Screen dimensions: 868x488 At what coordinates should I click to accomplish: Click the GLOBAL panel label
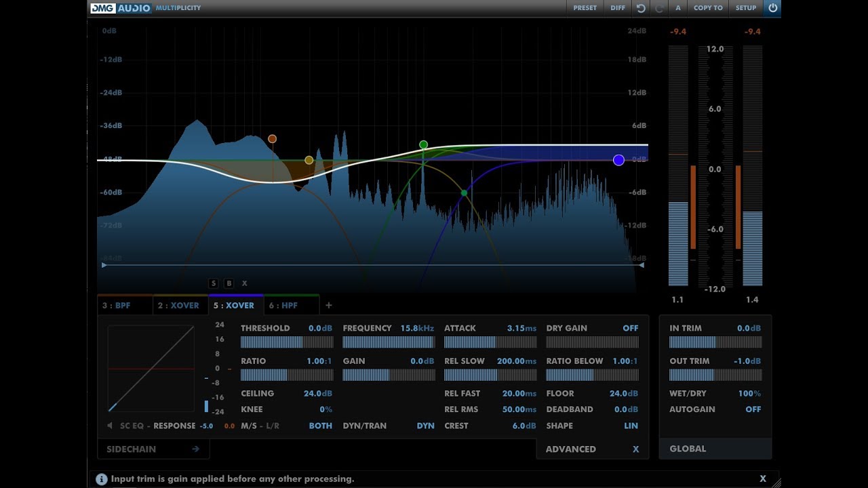688,449
